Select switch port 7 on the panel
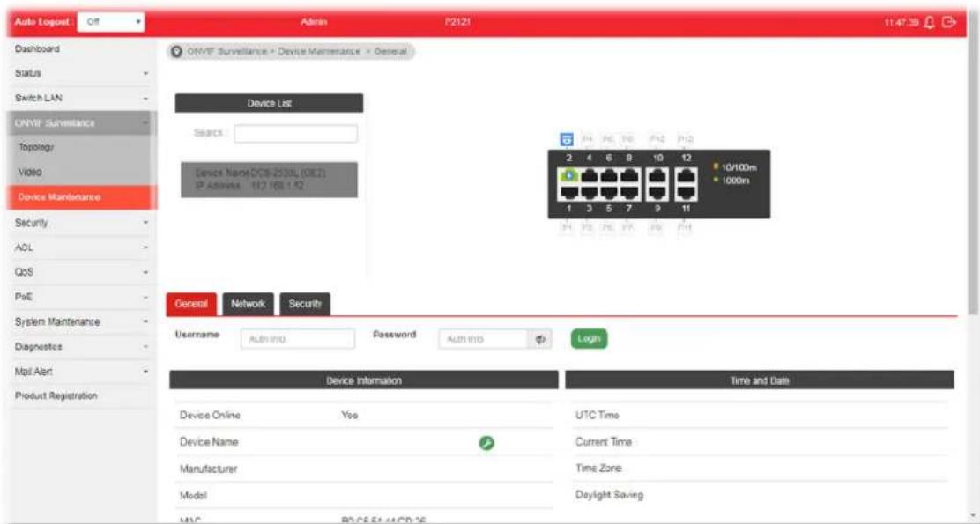This screenshot has height=524, width=980. tap(628, 193)
